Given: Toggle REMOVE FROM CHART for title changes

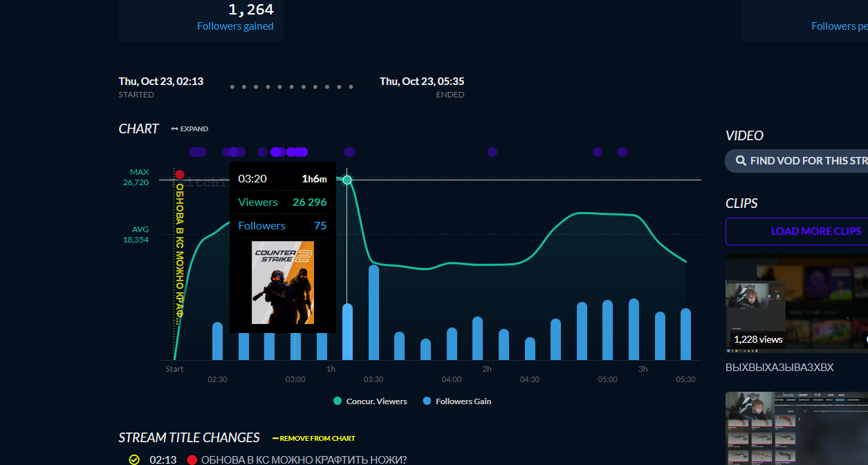Looking at the screenshot, I should (314, 438).
